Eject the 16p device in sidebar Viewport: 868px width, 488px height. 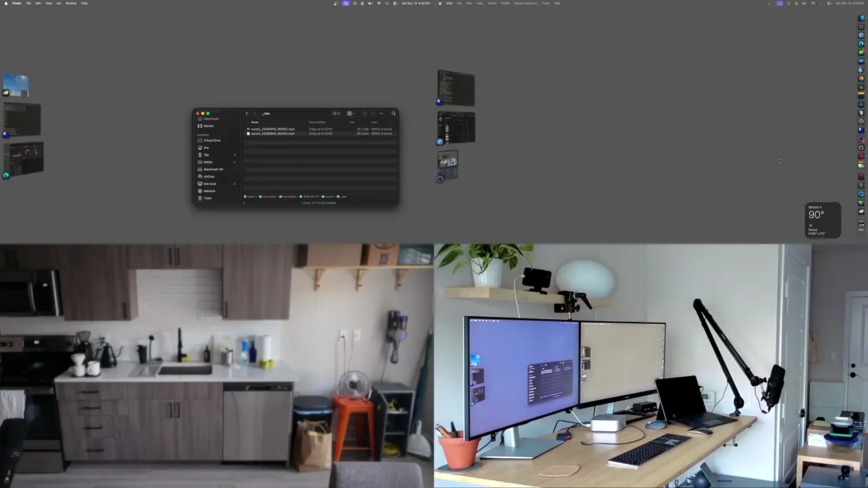(x=235, y=155)
